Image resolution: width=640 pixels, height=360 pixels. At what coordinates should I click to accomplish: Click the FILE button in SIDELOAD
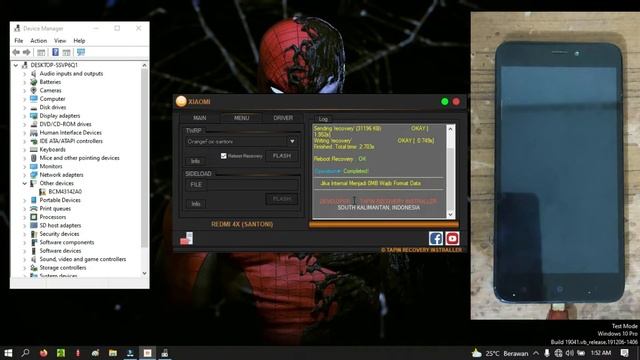[196, 184]
